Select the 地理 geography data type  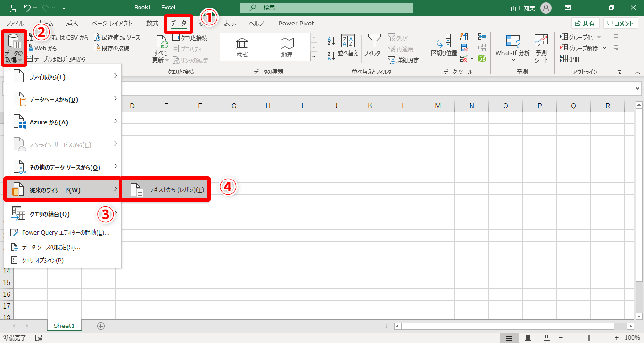tap(287, 49)
